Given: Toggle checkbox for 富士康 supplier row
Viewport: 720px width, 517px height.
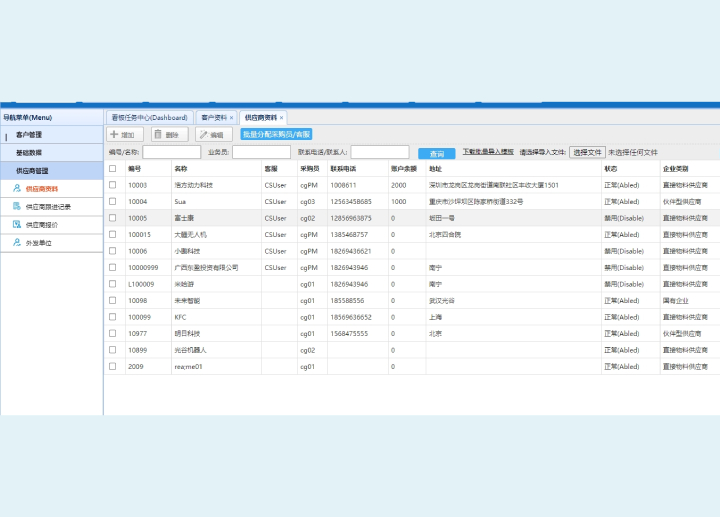Looking at the screenshot, I should pos(112,218).
